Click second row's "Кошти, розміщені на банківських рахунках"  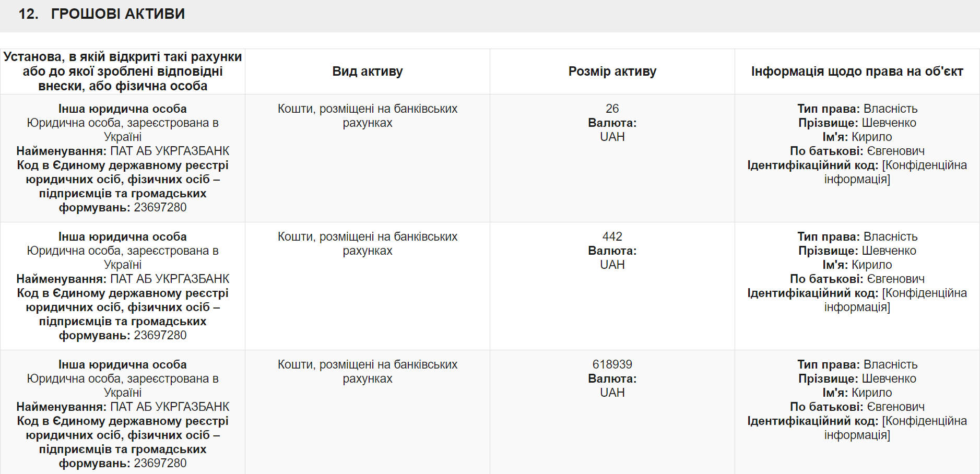pyautogui.click(x=368, y=243)
